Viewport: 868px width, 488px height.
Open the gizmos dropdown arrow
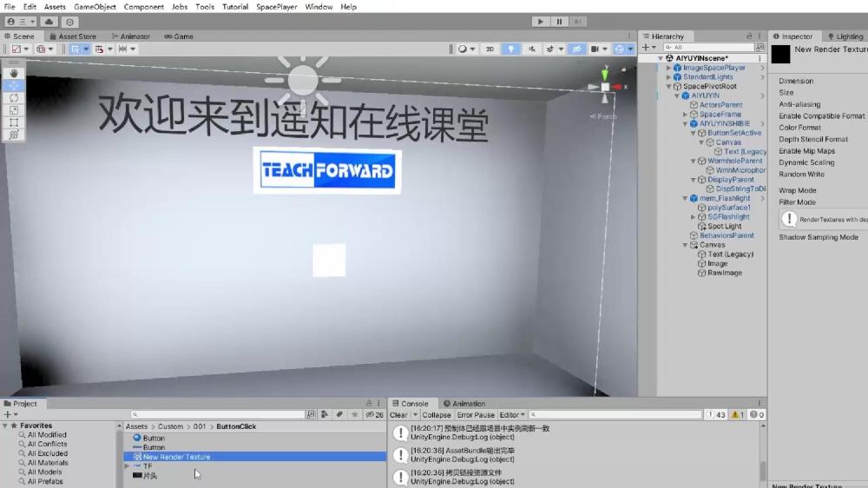pos(630,49)
